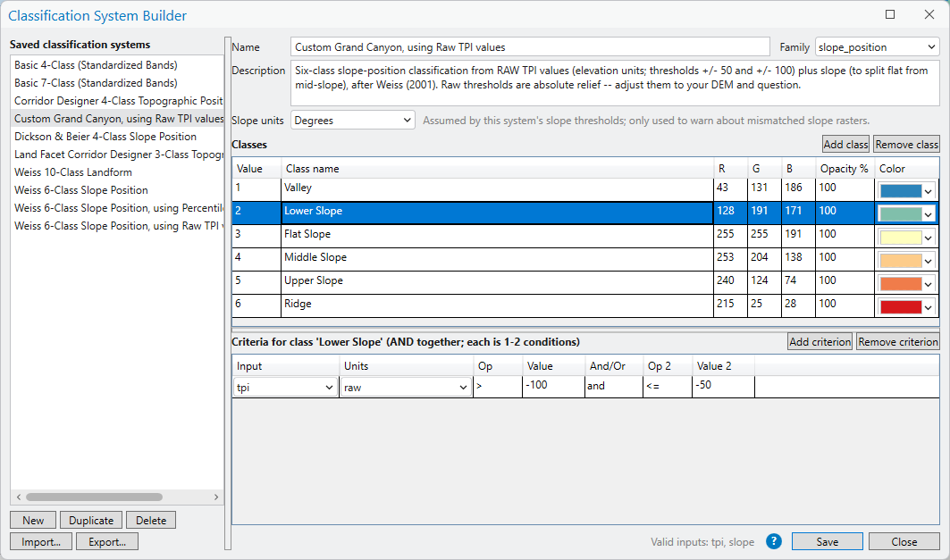
Task: Select Dickson & Beier 4-Class Slope Position
Action: click(117, 137)
